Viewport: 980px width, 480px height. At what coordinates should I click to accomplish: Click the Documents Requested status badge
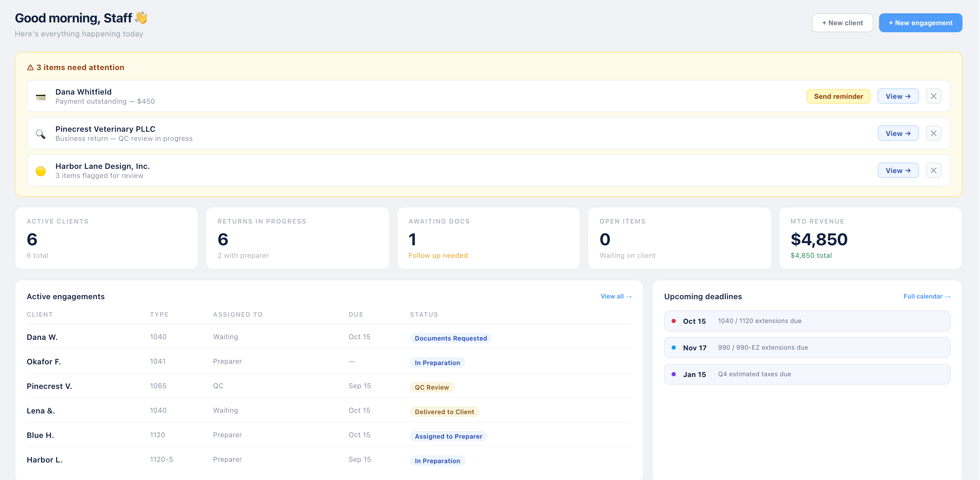point(451,338)
